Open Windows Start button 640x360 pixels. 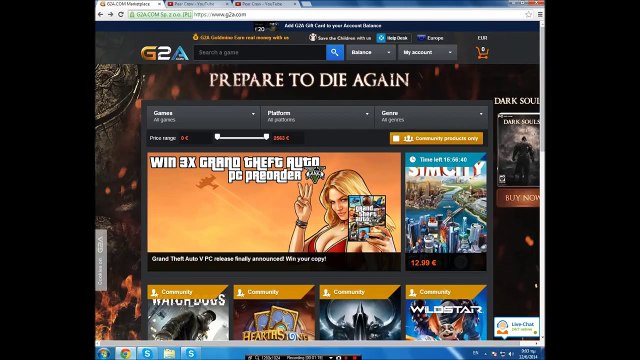coord(104,353)
